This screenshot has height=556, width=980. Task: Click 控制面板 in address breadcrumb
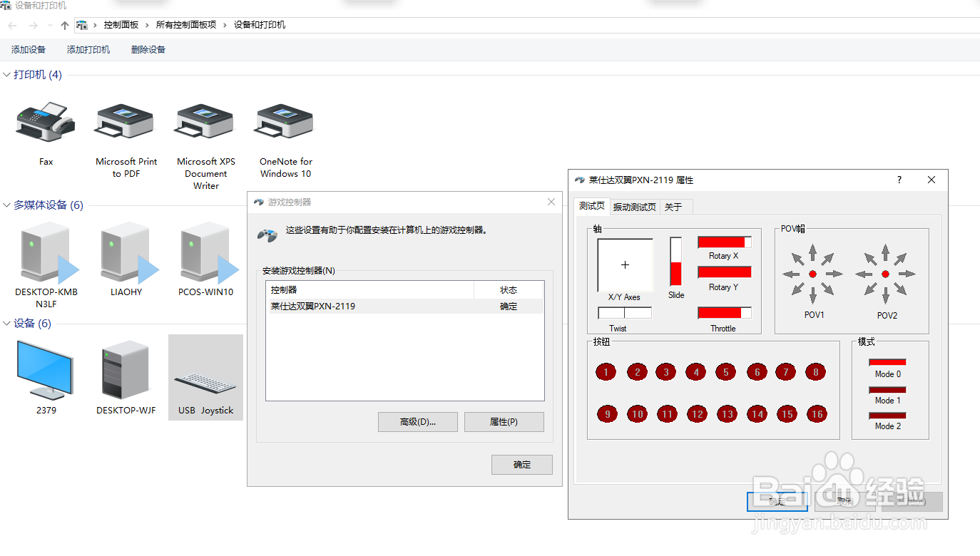pos(121,25)
